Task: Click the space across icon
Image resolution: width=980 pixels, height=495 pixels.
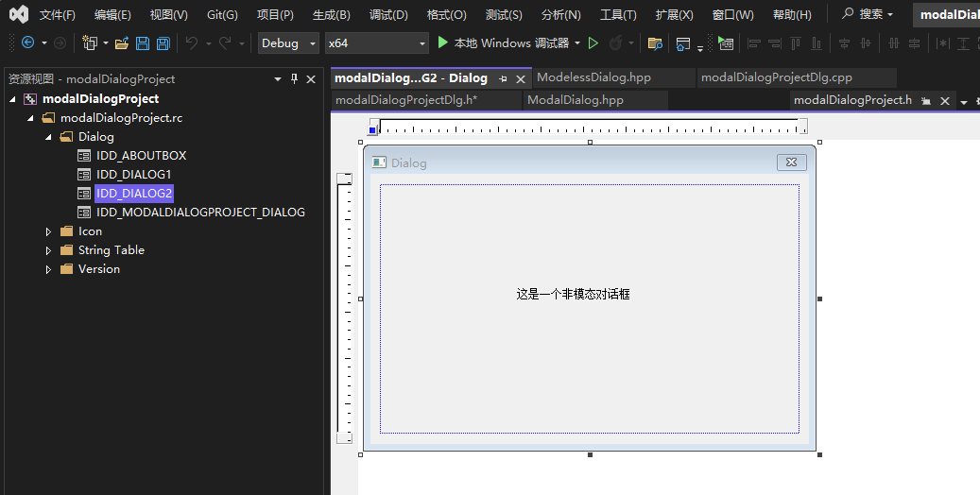Action: tap(894, 43)
